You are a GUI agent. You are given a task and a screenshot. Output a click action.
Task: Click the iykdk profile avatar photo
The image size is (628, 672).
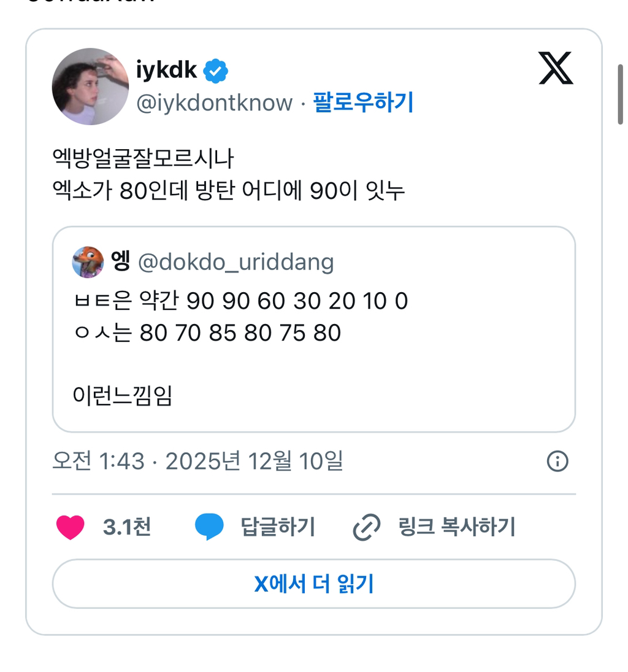(90, 87)
